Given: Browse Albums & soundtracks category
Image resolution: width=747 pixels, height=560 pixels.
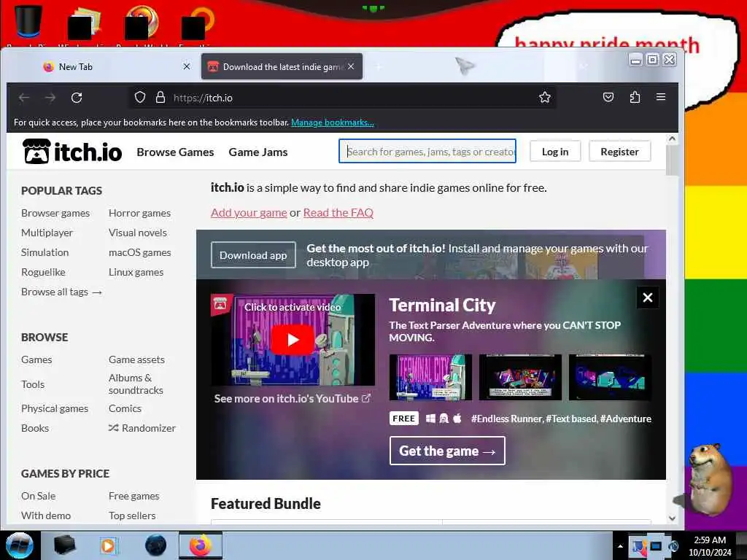Looking at the screenshot, I should pyautogui.click(x=136, y=384).
